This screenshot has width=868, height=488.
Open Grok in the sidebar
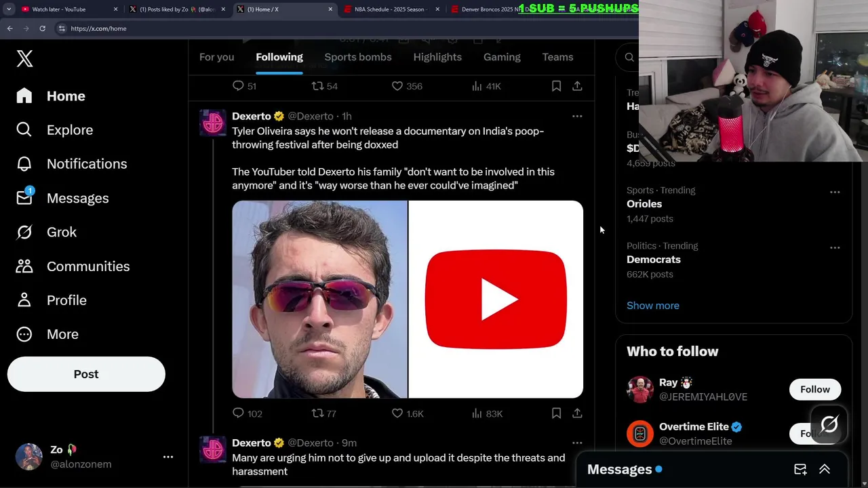tap(46, 232)
